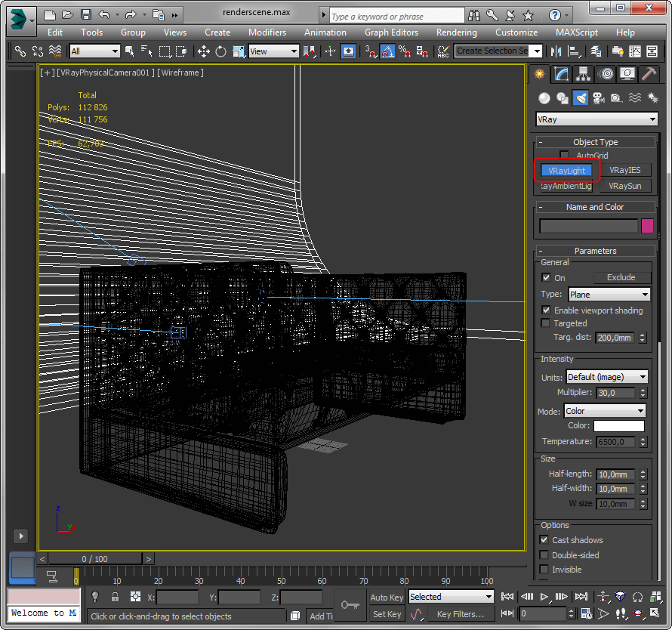Open the Units dropdown under Intensity
Image resolution: width=672 pixels, height=630 pixels.
point(606,377)
